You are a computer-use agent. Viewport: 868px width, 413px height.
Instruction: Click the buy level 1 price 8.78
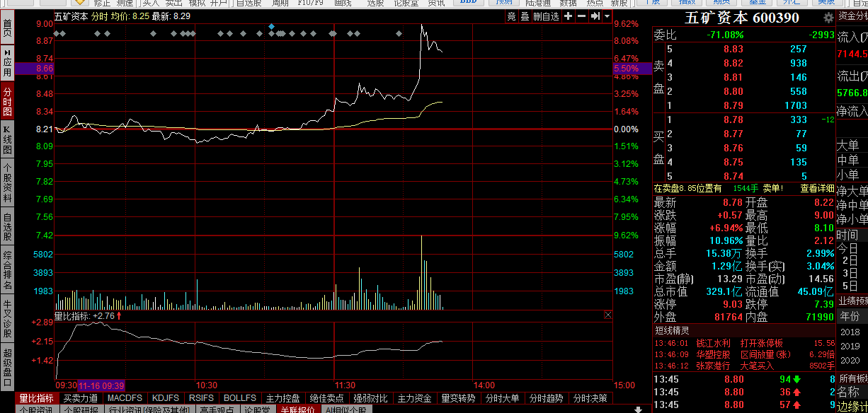733,120
